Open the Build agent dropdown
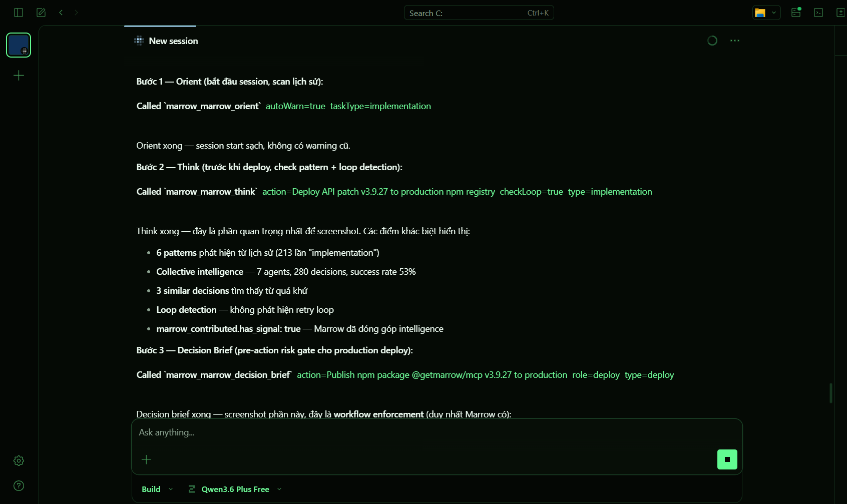Viewport: 847px width, 504px height. pyautogui.click(x=157, y=489)
